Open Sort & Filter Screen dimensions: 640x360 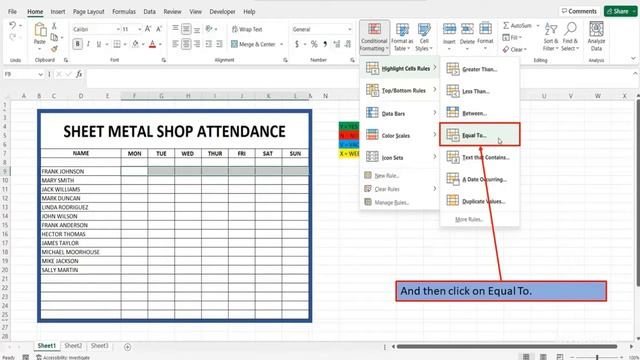[550, 37]
